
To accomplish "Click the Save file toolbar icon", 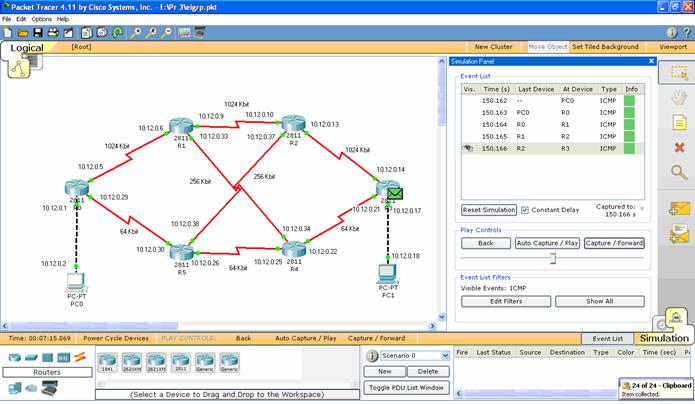I will (37, 32).
